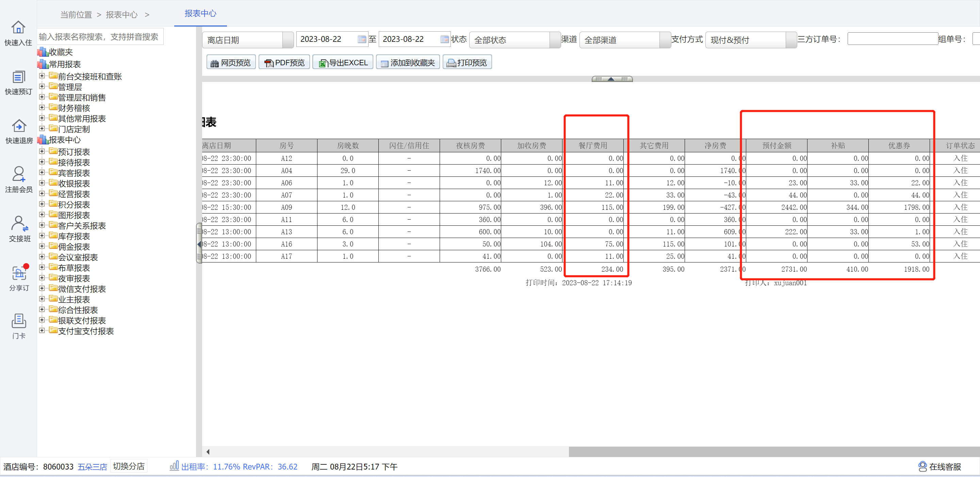980x477 pixels.
Task: Expand the 其他常用报表 folder
Action: click(42, 118)
